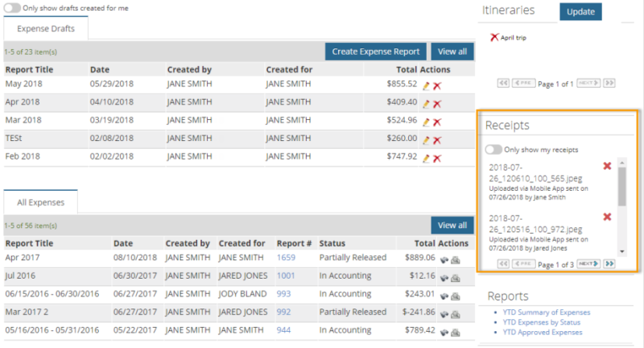Delete the Apr 2018 expense draft
Screen dimensions: 644x348
pyautogui.click(x=437, y=104)
